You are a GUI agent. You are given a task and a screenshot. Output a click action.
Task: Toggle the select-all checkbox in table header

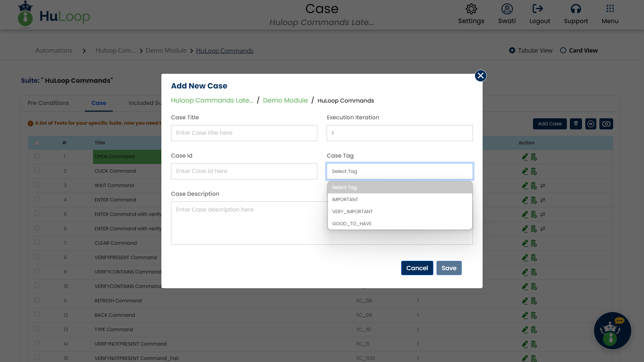(37, 143)
